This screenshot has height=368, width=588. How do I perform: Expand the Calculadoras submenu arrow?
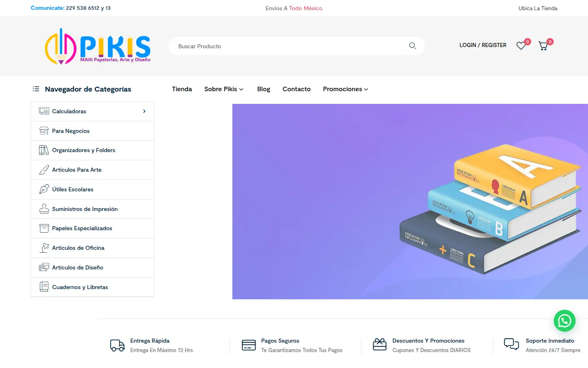[144, 111]
